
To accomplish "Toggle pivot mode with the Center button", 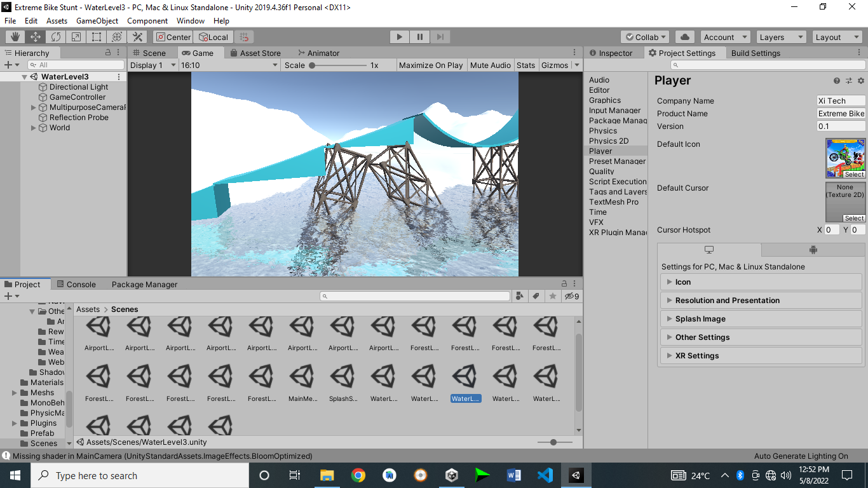I will click(172, 36).
